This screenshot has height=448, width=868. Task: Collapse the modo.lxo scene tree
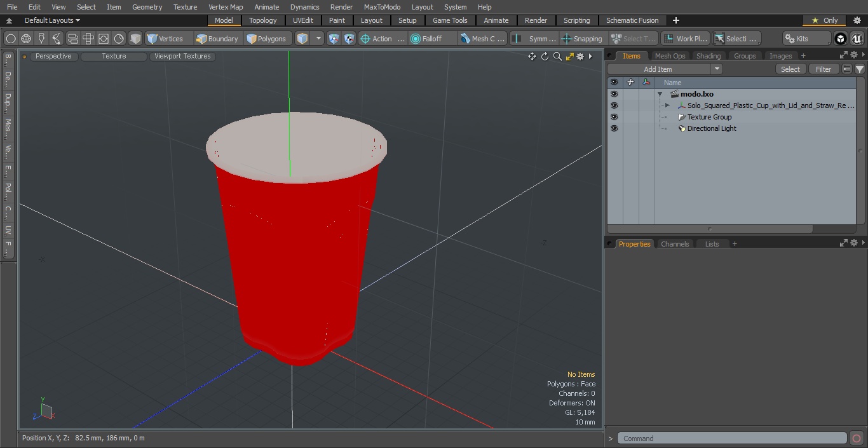660,94
